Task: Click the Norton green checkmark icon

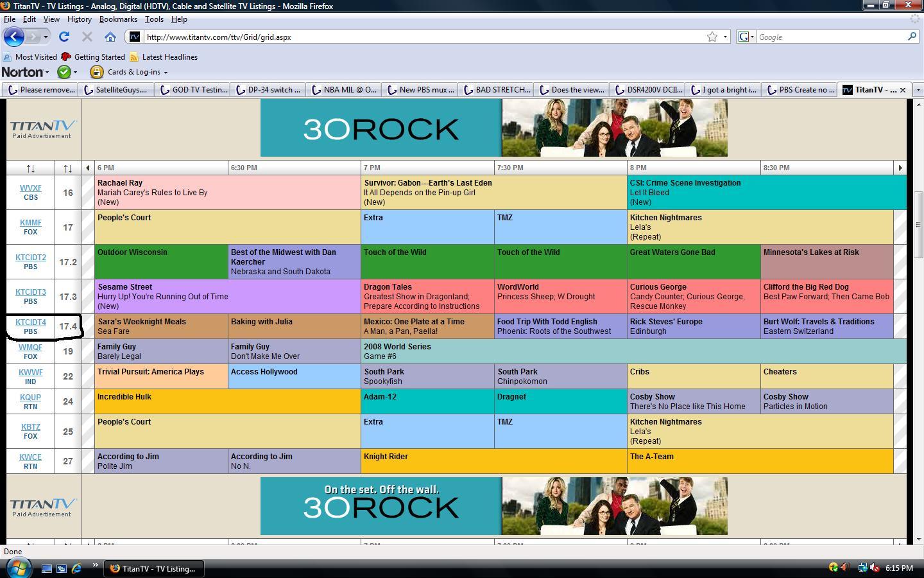Action: [x=64, y=72]
